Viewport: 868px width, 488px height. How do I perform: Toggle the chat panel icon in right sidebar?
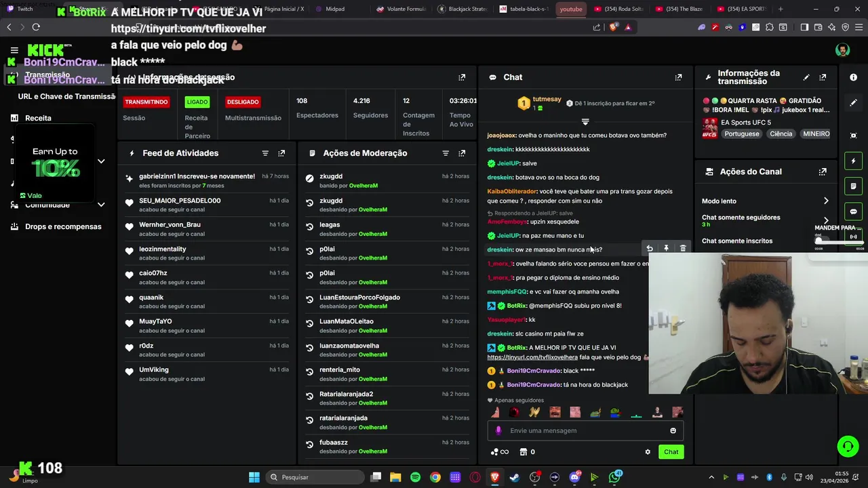pyautogui.click(x=853, y=211)
